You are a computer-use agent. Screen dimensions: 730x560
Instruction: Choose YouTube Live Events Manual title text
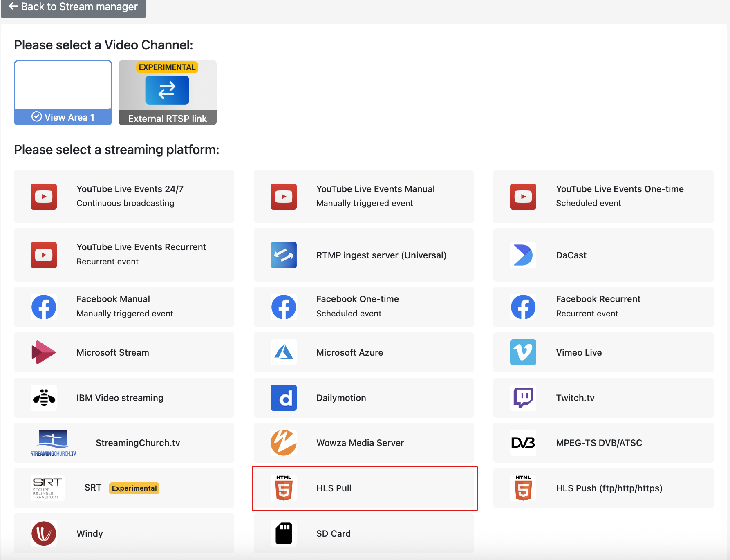click(x=376, y=189)
